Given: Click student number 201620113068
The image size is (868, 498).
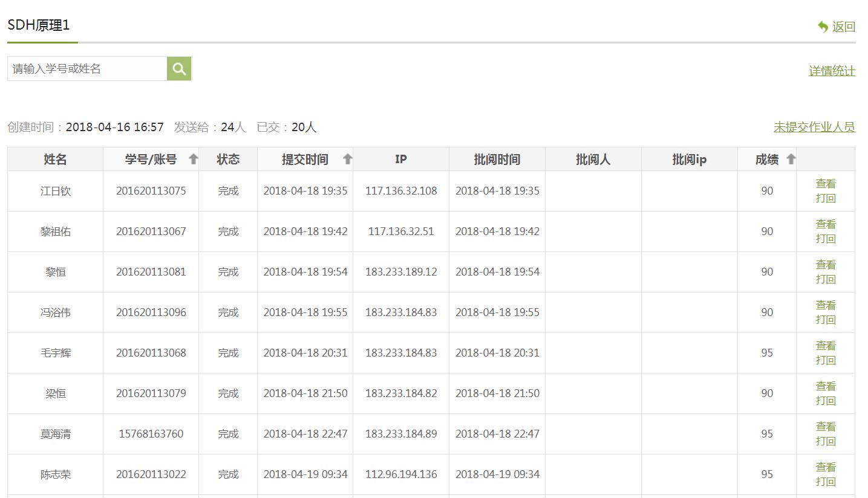Looking at the screenshot, I should 151,353.
